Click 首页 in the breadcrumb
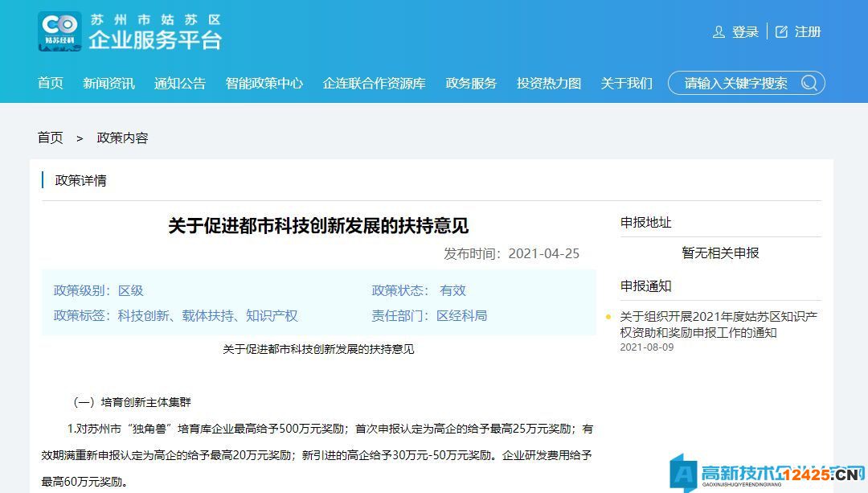The width and height of the screenshot is (868, 493). 50,138
